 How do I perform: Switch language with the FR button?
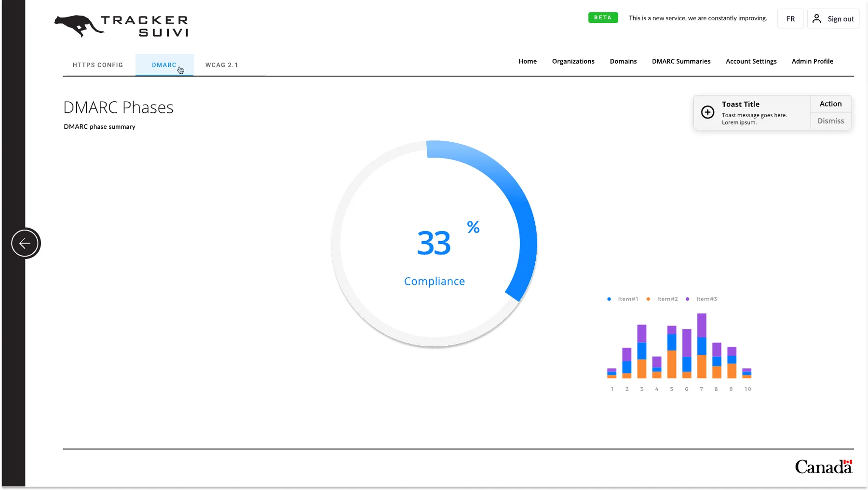[x=790, y=19]
